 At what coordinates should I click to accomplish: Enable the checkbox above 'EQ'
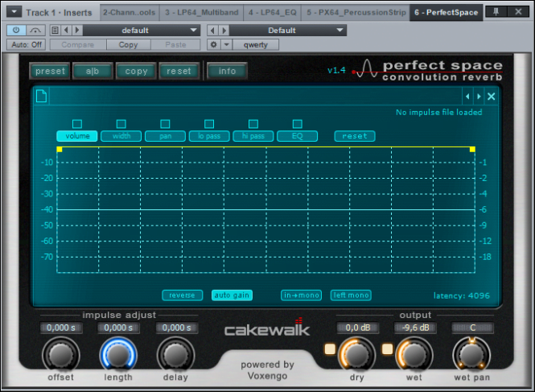click(x=297, y=124)
